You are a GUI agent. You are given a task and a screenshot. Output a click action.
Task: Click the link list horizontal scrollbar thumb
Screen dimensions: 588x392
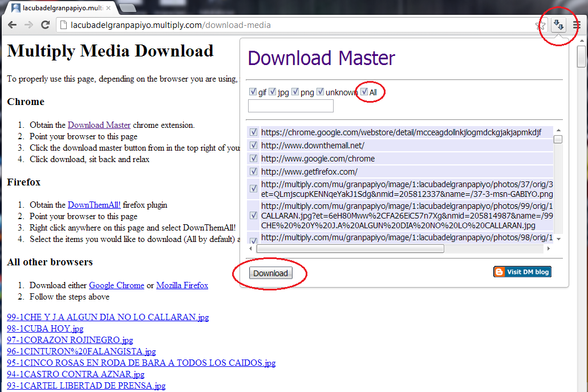click(x=350, y=248)
